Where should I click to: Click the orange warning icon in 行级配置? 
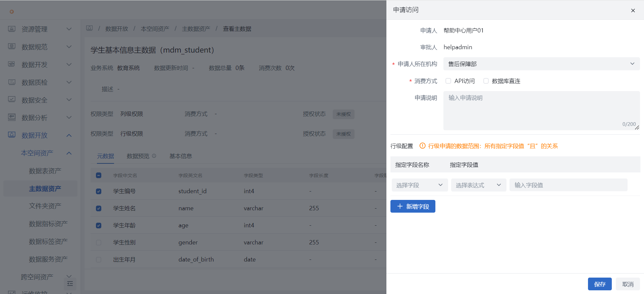[x=423, y=146]
